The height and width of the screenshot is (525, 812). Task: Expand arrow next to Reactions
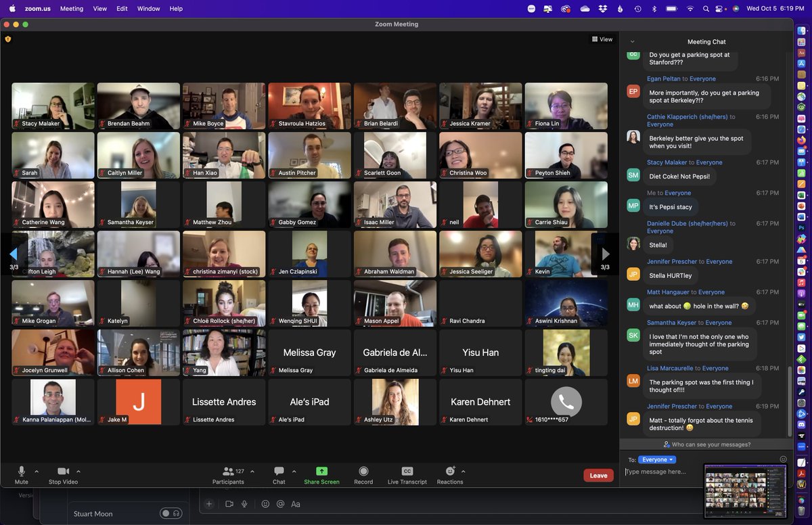464,471
